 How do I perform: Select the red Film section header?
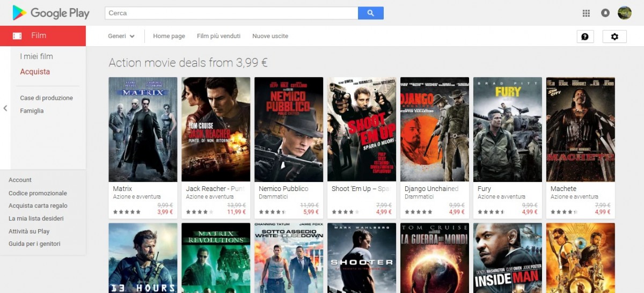[43, 36]
